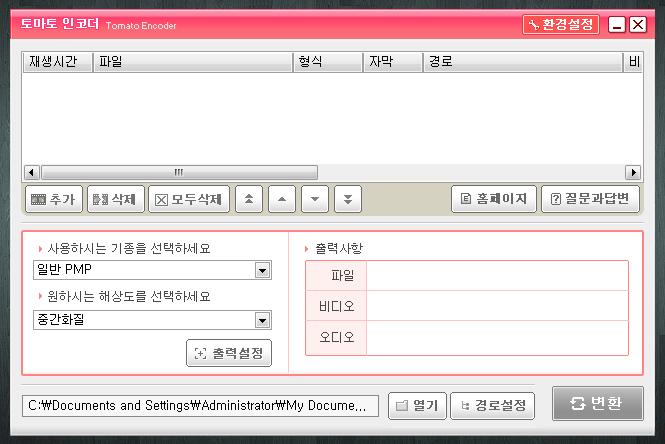
Task: Click 추가 button to add files
Action: [x=54, y=199]
